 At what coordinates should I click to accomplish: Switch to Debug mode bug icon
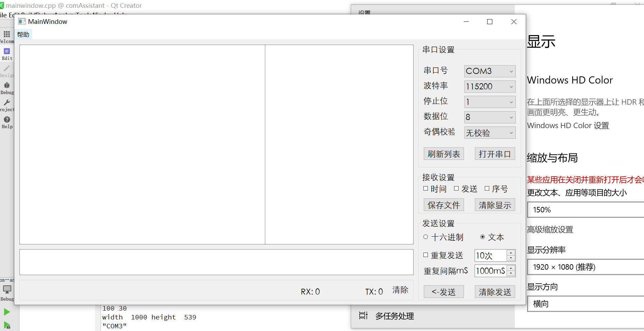click(x=7, y=88)
